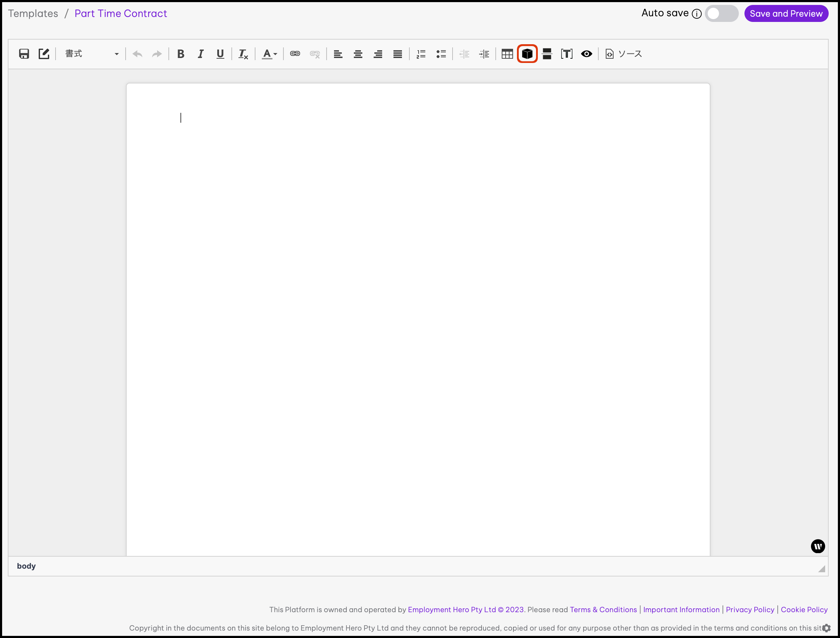This screenshot has width=840, height=638.
Task: Click the eye preview icon
Action: (x=586, y=54)
